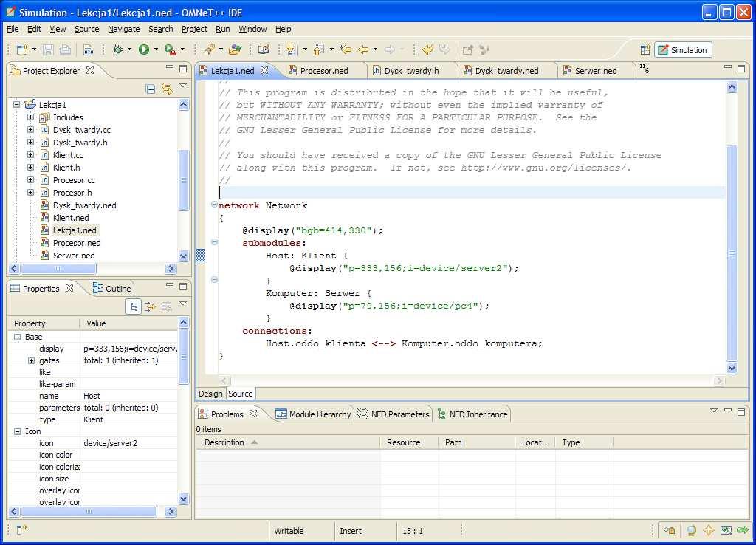The width and height of the screenshot is (756, 545).
Task: Go to previous annotation arrow icon
Action: pyautogui.click(x=317, y=49)
